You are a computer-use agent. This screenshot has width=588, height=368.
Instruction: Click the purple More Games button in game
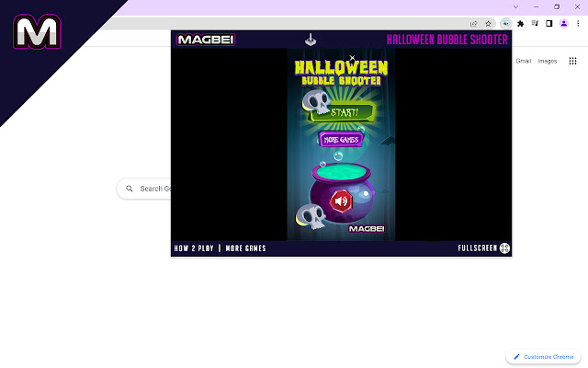coord(341,139)
